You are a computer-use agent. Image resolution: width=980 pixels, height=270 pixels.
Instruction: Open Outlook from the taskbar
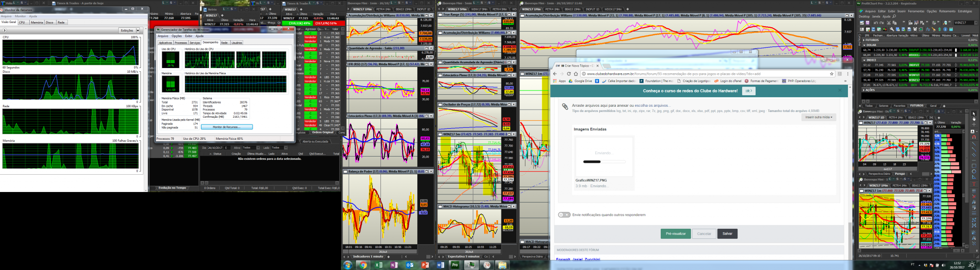[x=410, y=265]
